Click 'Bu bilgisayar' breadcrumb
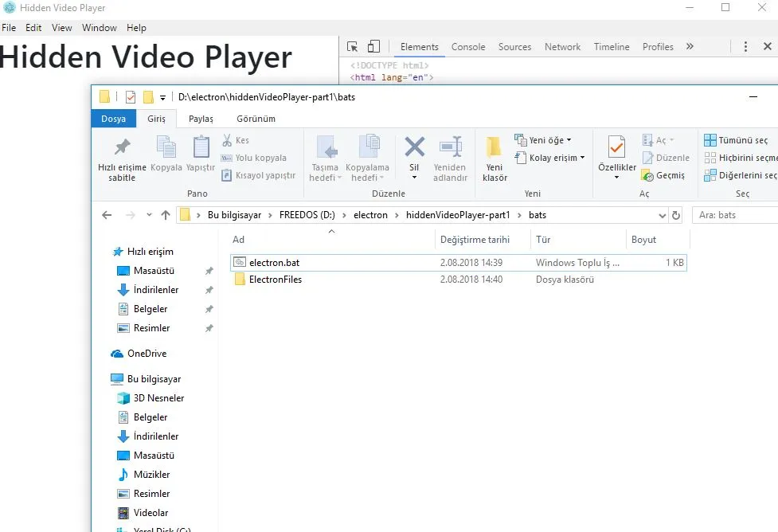Image resolution: width=778 pixels, height=532 pixels. click(x=234, y=215)
